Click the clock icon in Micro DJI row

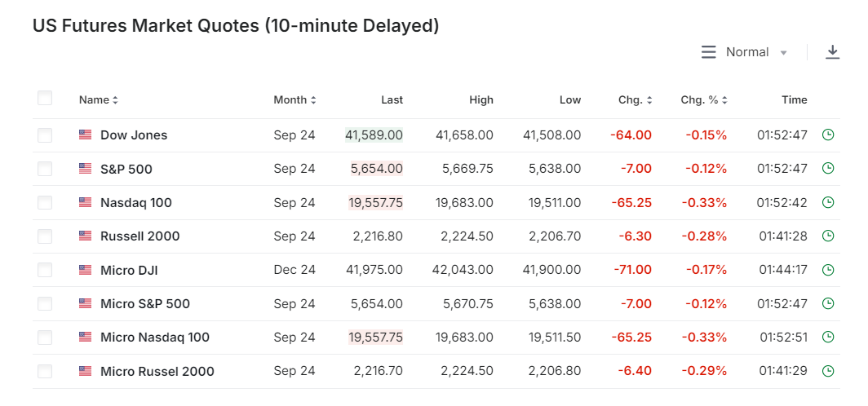coord(828,270)
